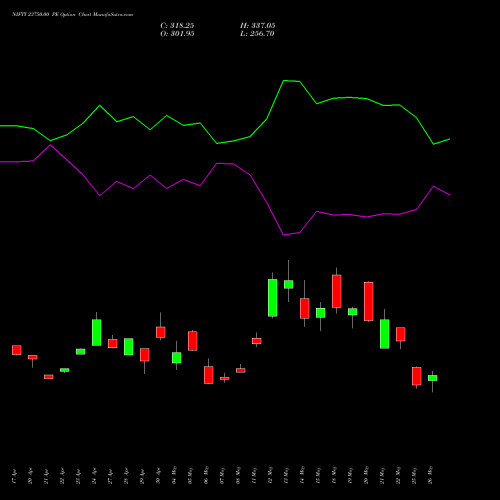
Task: Select the red candlestick for 17 Apr
Action: (17, 350)
